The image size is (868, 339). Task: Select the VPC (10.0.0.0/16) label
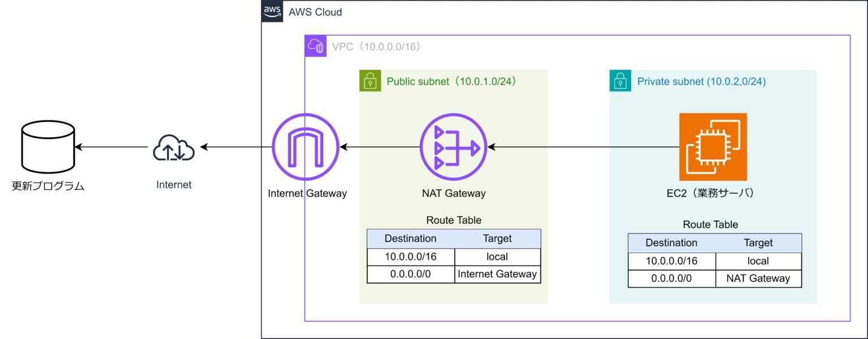tap(376, 47)
